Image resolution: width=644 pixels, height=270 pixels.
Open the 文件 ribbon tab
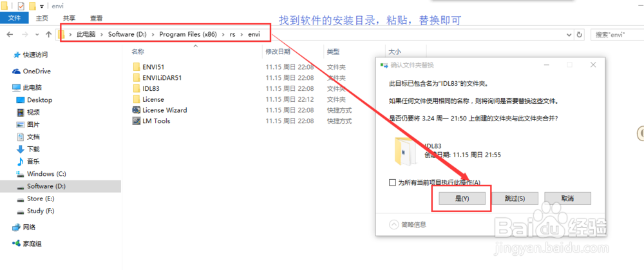[x=14, y=18]
